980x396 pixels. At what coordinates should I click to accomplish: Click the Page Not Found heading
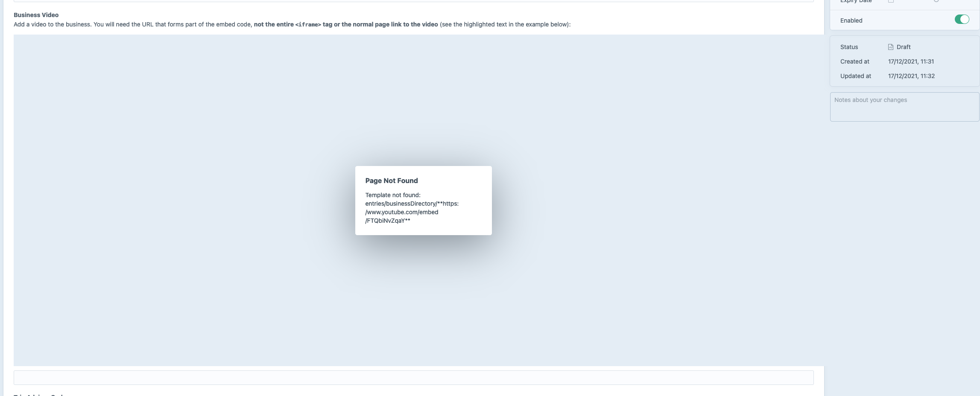[392, 181]
